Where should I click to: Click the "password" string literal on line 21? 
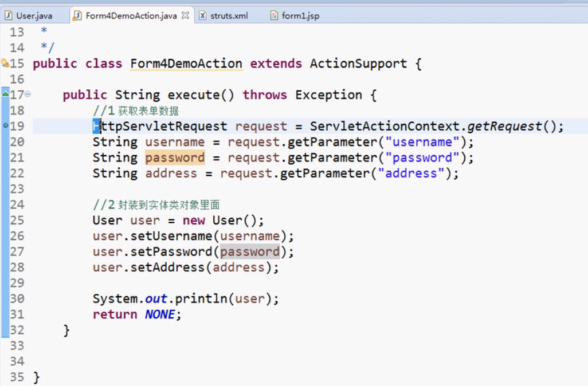pyautogui.click(x=422, y=157)
